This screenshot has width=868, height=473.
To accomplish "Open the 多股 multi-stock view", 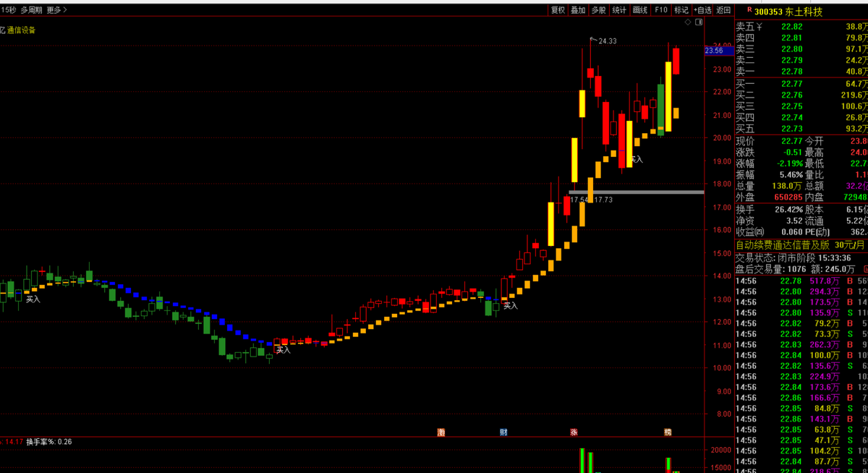I will point(598,10).
